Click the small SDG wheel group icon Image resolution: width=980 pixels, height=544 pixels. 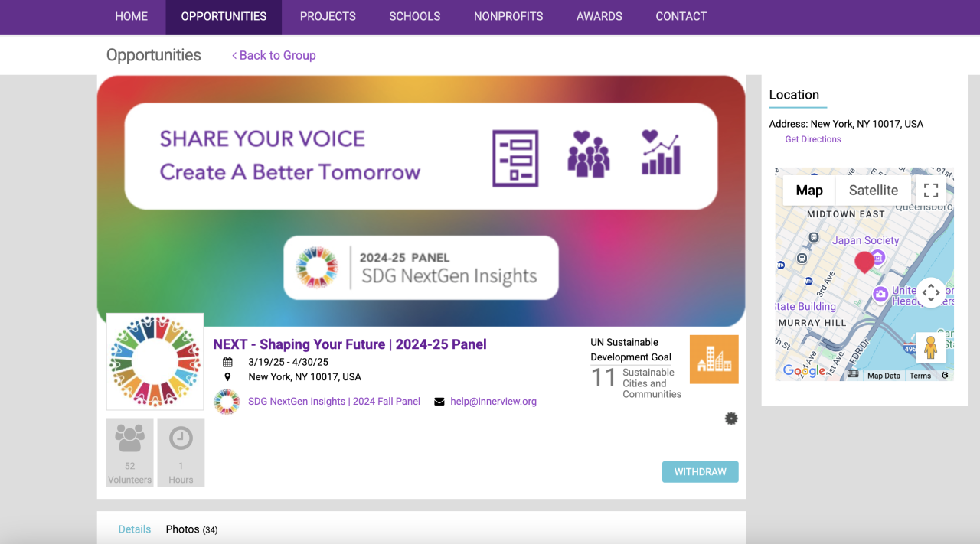tap(227, 402)
